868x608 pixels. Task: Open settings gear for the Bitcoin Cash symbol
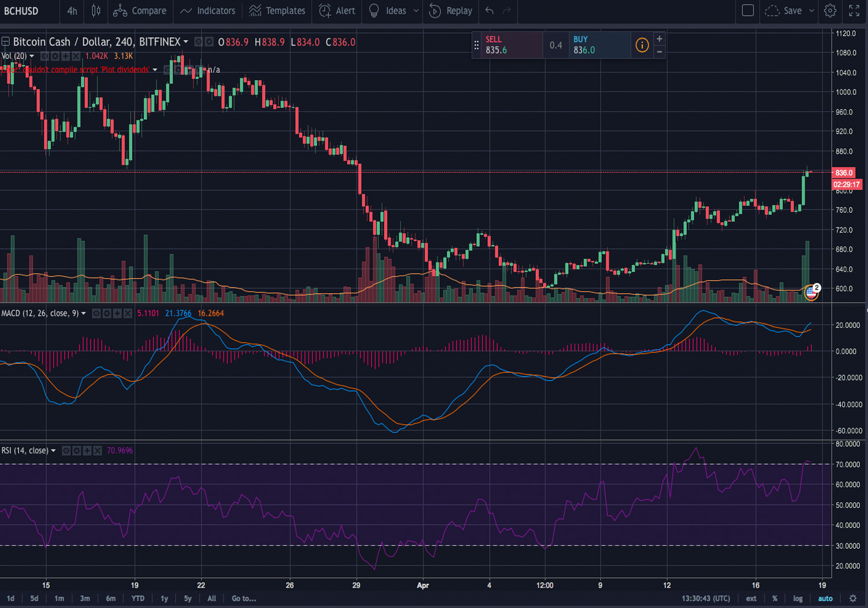[209, 42]
